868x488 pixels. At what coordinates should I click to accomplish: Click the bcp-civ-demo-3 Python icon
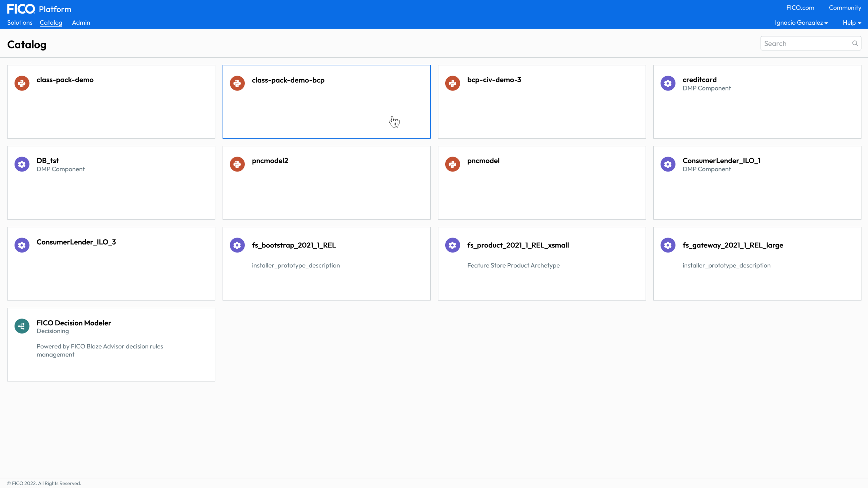(452, 83)
